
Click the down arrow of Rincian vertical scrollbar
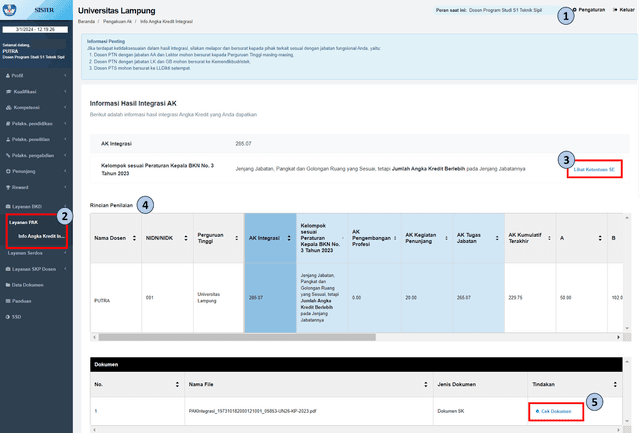click(x=627, y=329)
